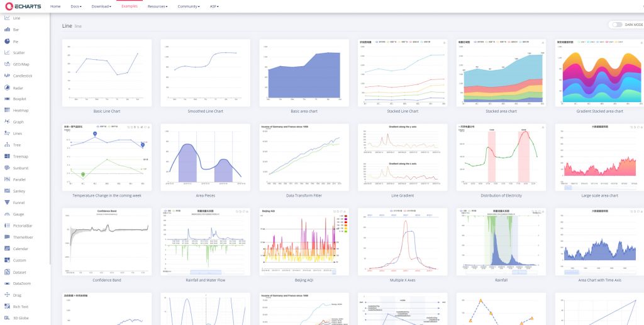Screen dimensions: 644x325
Task: Select the Gauge icon in sidebar
Action: [7, 214]
